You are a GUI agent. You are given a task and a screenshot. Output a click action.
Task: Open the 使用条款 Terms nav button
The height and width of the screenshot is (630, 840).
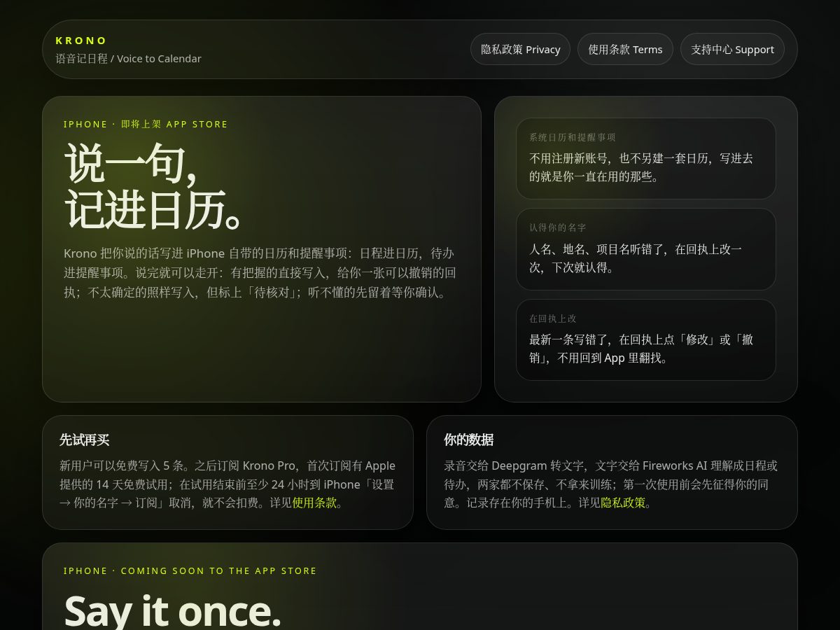pos(625,49)
